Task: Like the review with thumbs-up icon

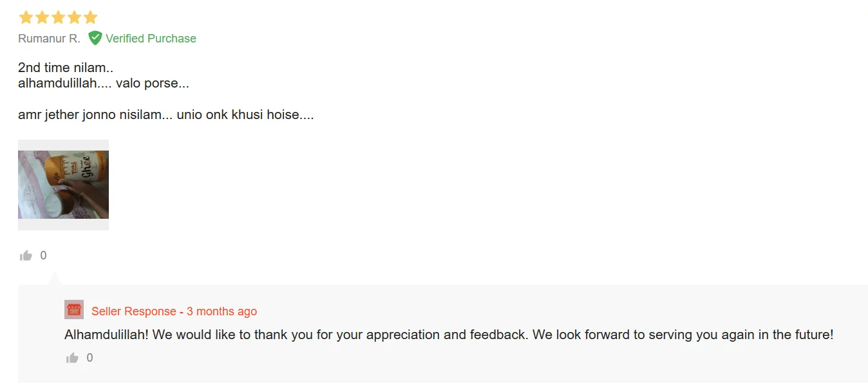Action: coord(26,255)
